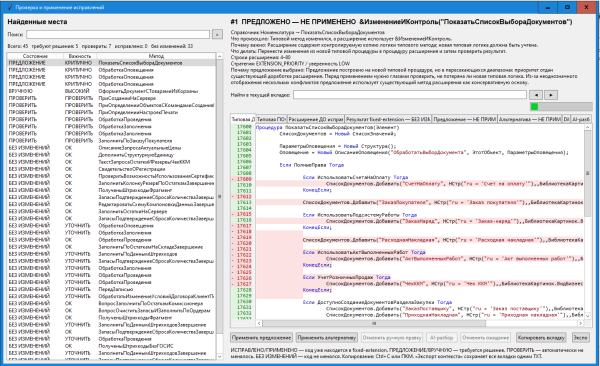Click the 'ВЫСОКИЙ' importance cell
Screen dimensions: 600x366
tap(77, 91)
